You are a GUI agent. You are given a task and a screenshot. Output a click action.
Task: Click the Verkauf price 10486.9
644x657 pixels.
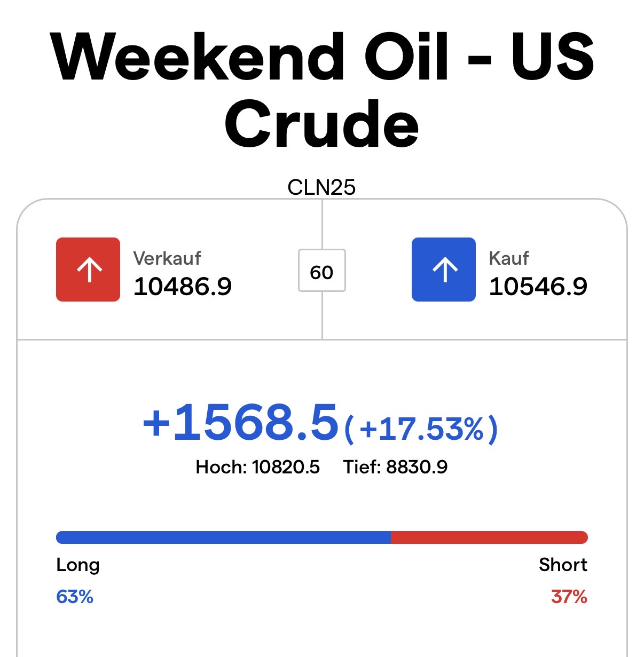click(183, 287)
